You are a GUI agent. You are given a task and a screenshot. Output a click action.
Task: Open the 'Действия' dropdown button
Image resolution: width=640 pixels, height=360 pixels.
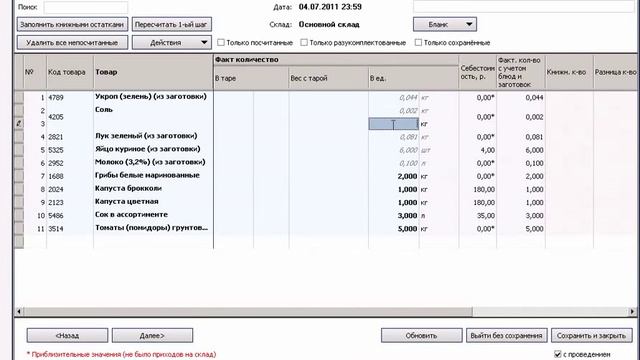click(x=171, y=42)
